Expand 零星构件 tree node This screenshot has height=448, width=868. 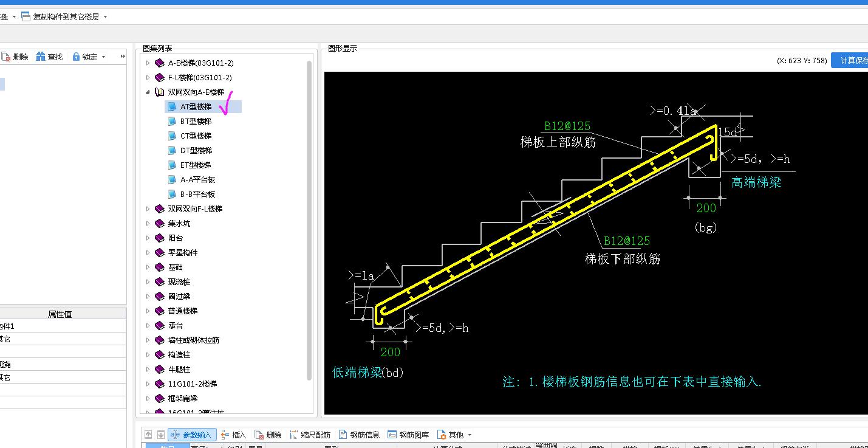pyautogui.click(x=148, y=252)
